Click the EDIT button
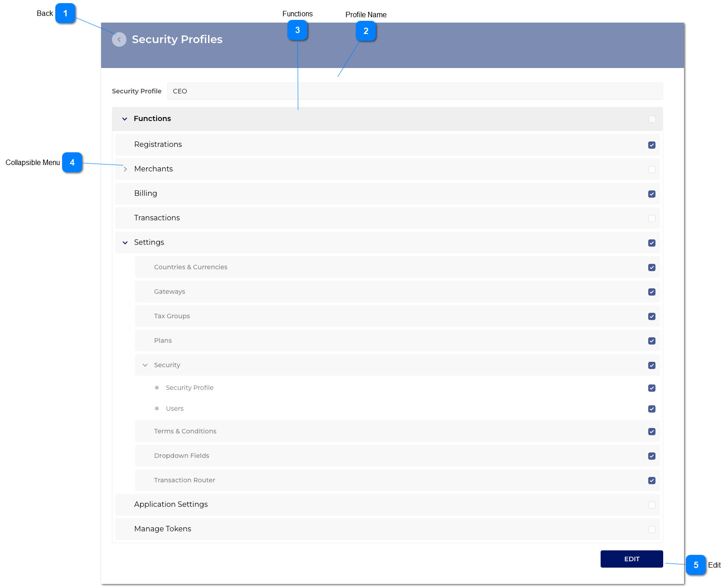The width and height of the screenshot is (728, 588). (631, 559)
